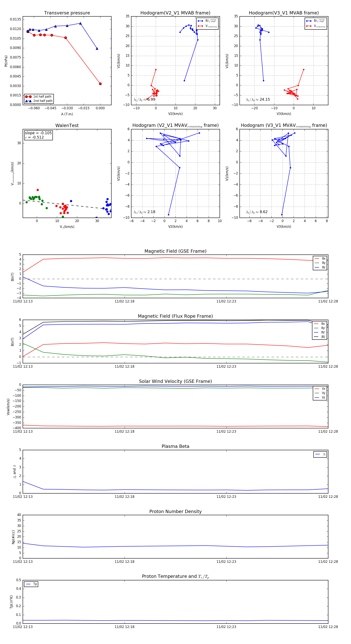Image resolution: width=351 pixels, height=644 pixels.
Task: Click the "Tp(10⁶K)" y-axis label
Action: point(11,602)
